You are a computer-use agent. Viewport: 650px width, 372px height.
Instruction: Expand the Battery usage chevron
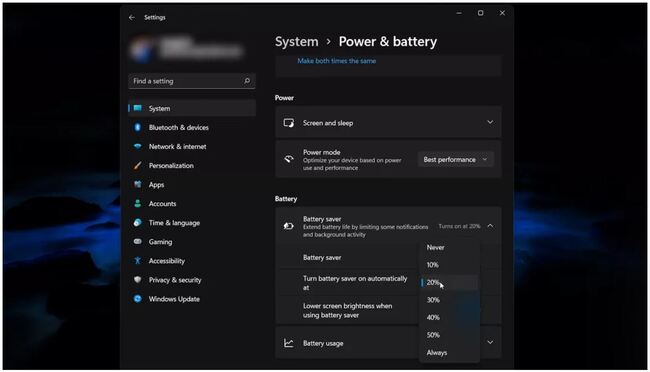tap(490, 343)
